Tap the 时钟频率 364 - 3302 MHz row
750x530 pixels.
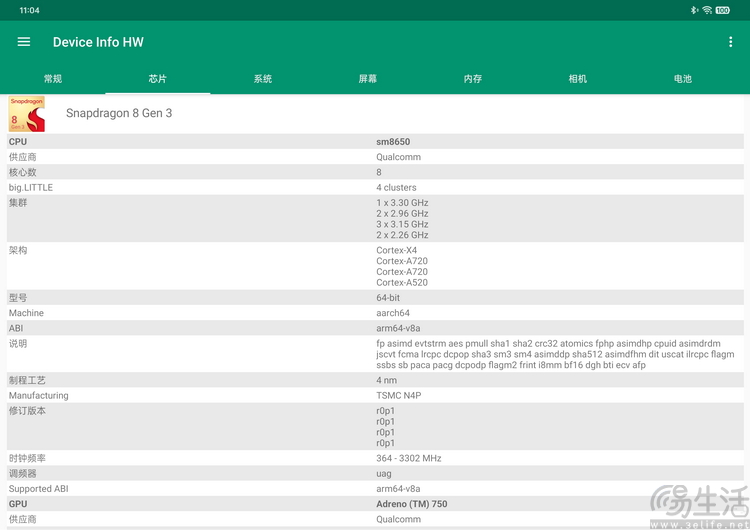375,458
